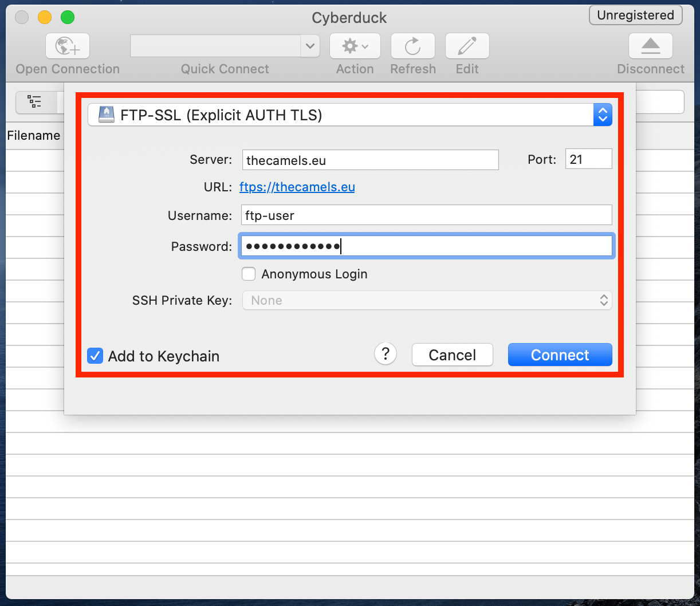Open the Action gear menu

(355, 46)
